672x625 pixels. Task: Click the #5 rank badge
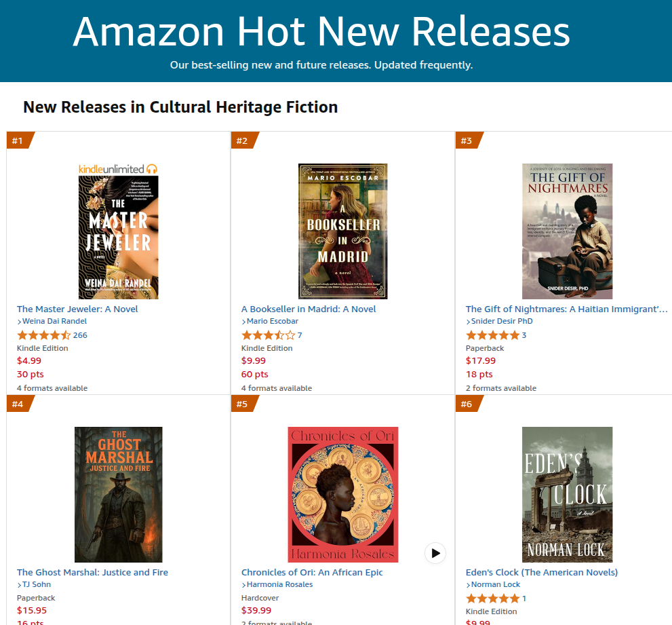tap(245, 404)
